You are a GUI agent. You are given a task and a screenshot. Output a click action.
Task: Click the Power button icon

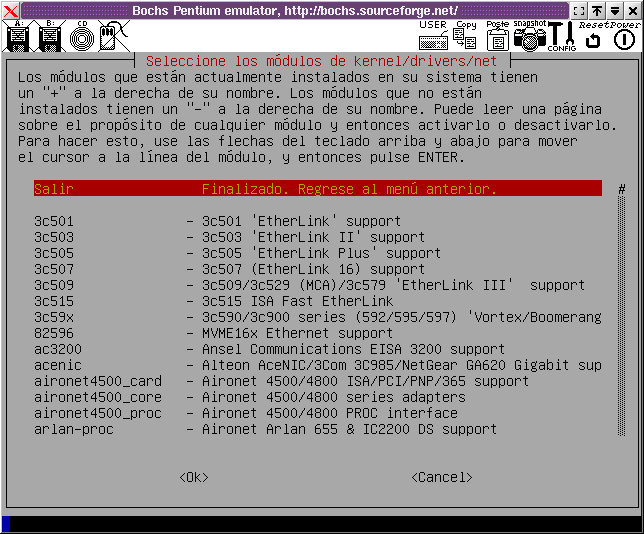[625, 36]
